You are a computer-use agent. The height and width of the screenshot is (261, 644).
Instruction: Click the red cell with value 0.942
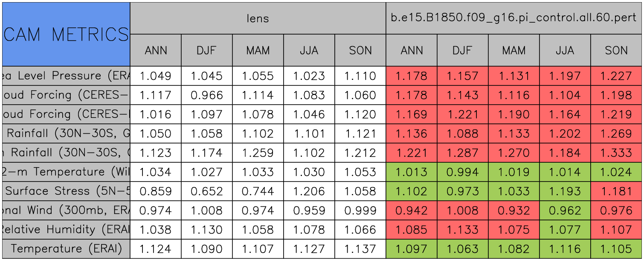[x=411, y=211]
